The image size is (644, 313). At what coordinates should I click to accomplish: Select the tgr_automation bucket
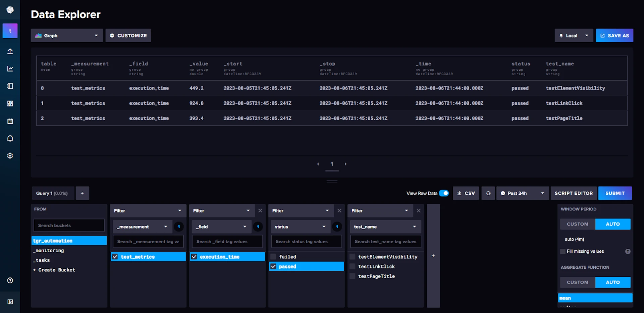(x=69, y=241)
